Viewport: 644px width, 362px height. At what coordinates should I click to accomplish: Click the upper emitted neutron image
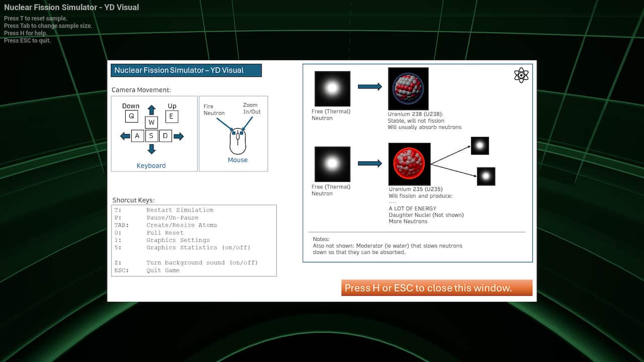tap(480, 146)
